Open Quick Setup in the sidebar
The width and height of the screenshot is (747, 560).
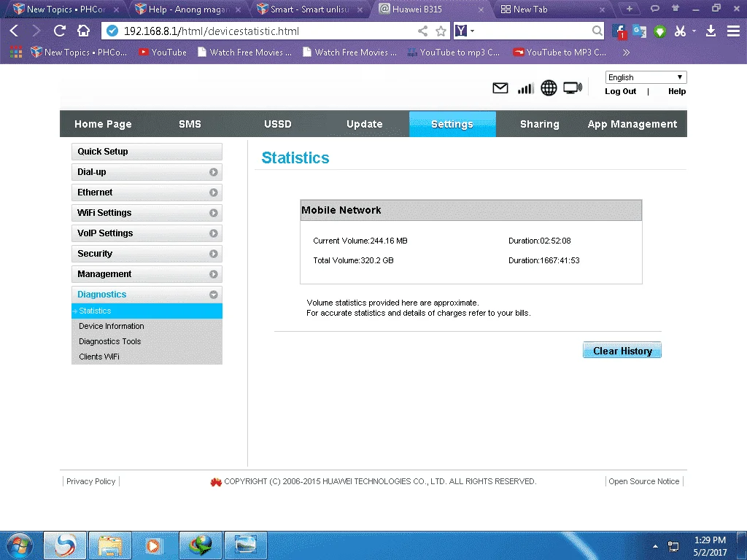(x=147, y=152)
